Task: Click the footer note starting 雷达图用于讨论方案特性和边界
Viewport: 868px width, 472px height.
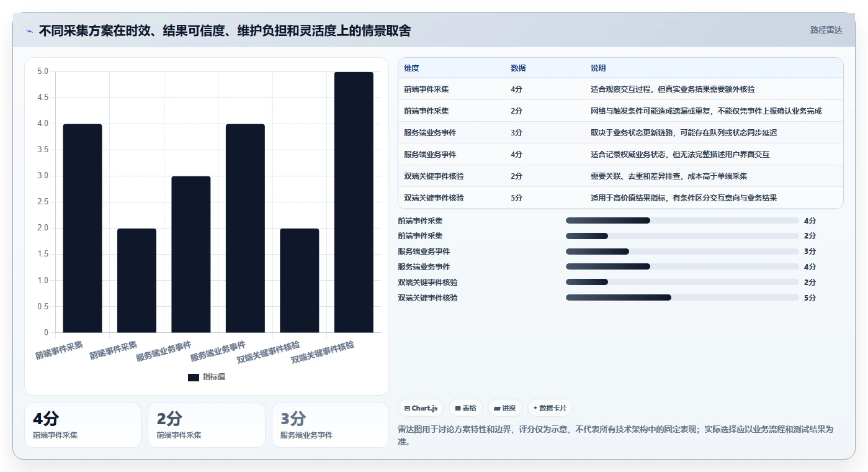Action: [x=615, y=435]
